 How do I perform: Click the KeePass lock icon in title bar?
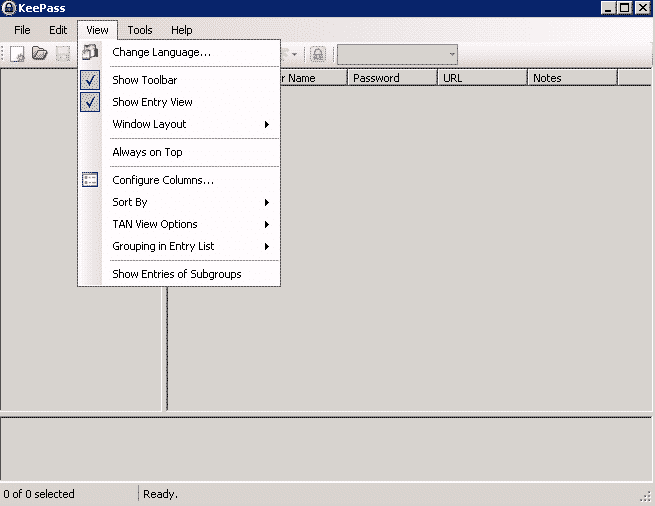tap(8, 8)
